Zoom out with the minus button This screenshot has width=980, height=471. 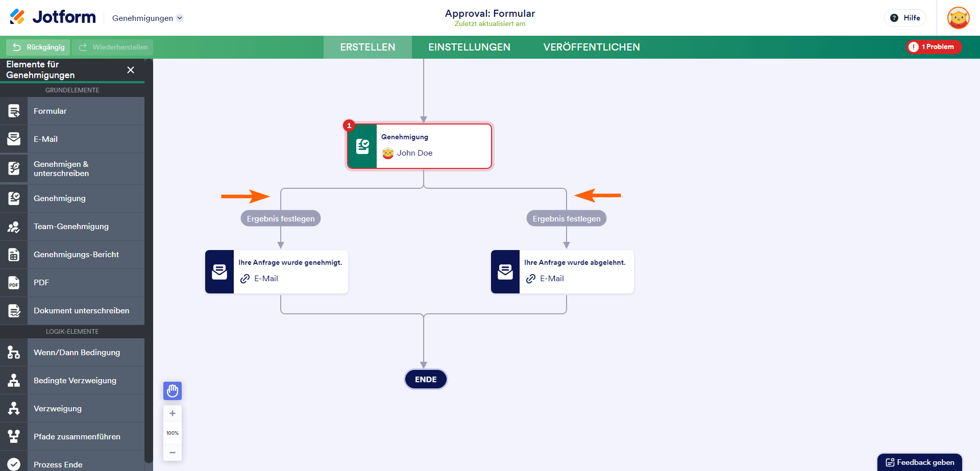[173, 453]
